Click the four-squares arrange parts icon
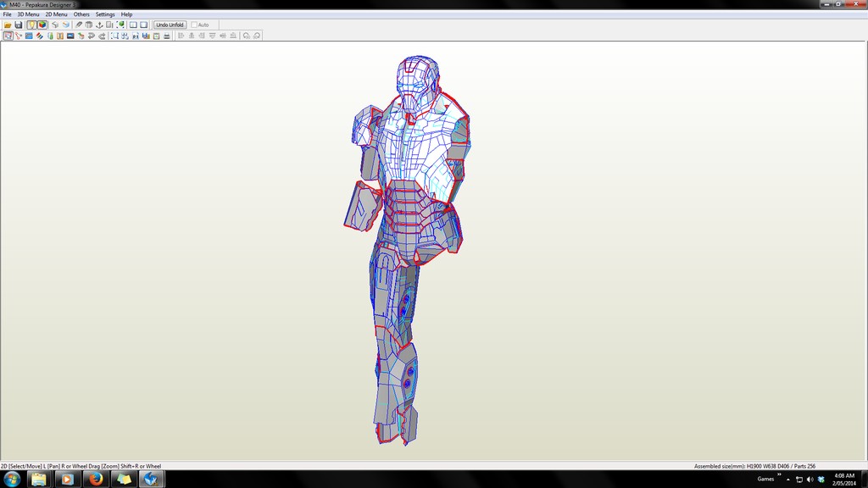Screen dimensions: 868x488 point(125,36)
